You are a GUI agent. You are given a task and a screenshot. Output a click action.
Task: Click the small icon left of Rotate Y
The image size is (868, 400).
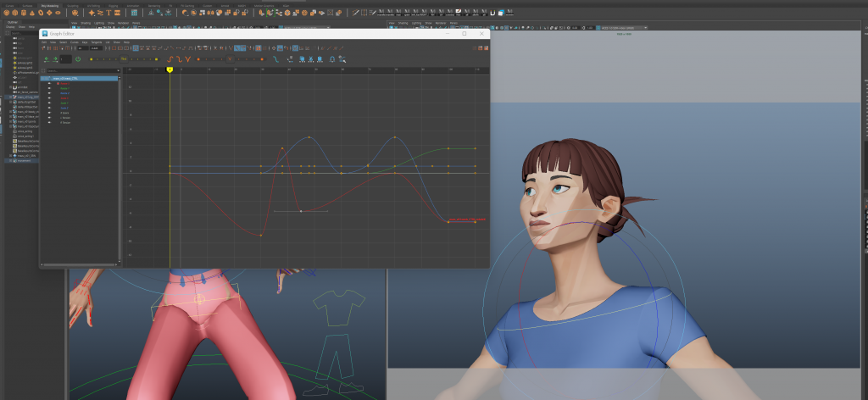[x=49, y=88]
